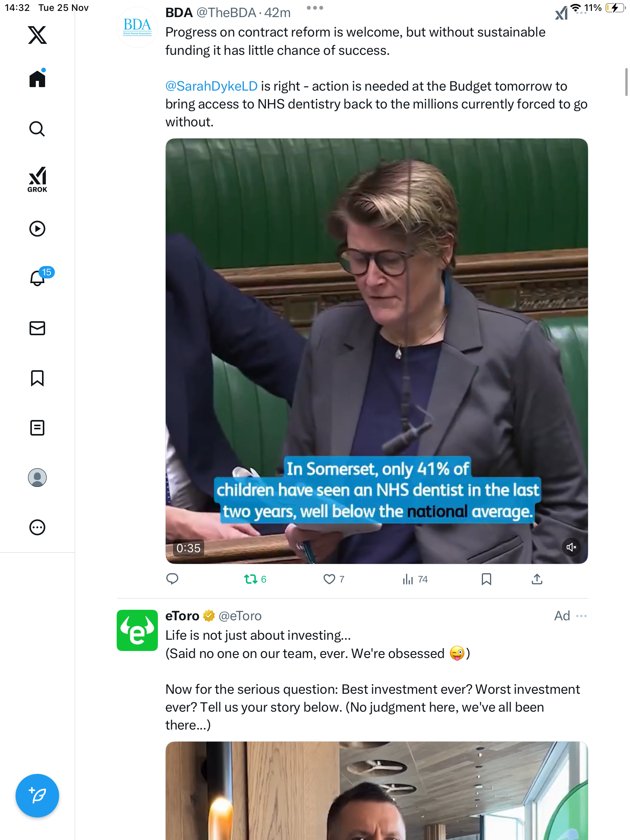Unmute the BDA video

(571, 547)
